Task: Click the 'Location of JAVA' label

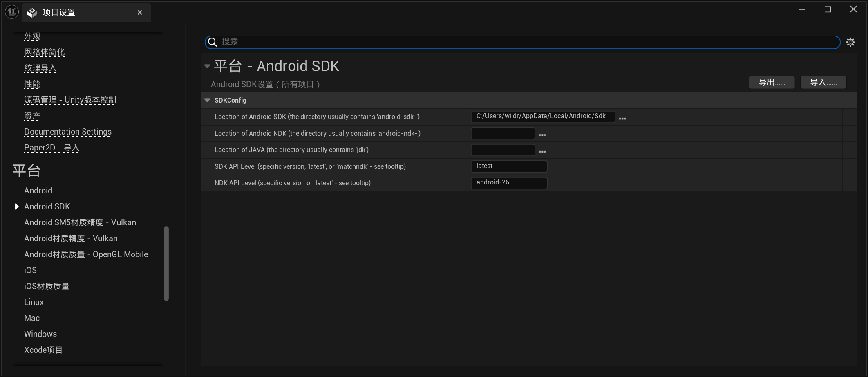Action: point(292,150)
